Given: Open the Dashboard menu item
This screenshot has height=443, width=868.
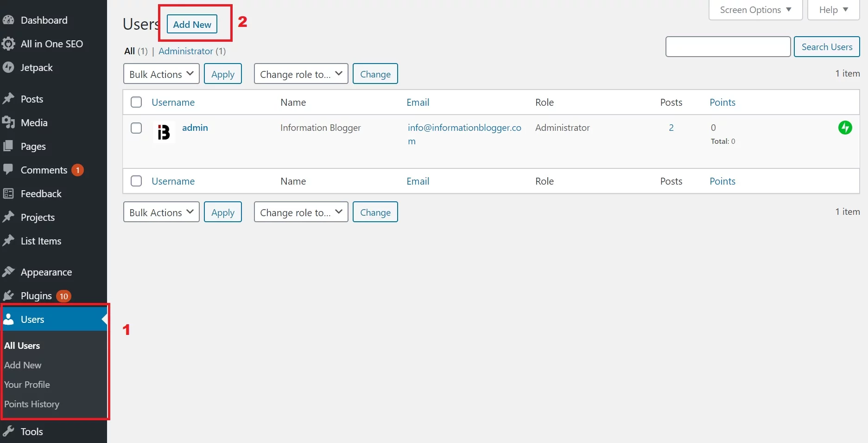Looking at the screenshot, I should pos(44,20).
